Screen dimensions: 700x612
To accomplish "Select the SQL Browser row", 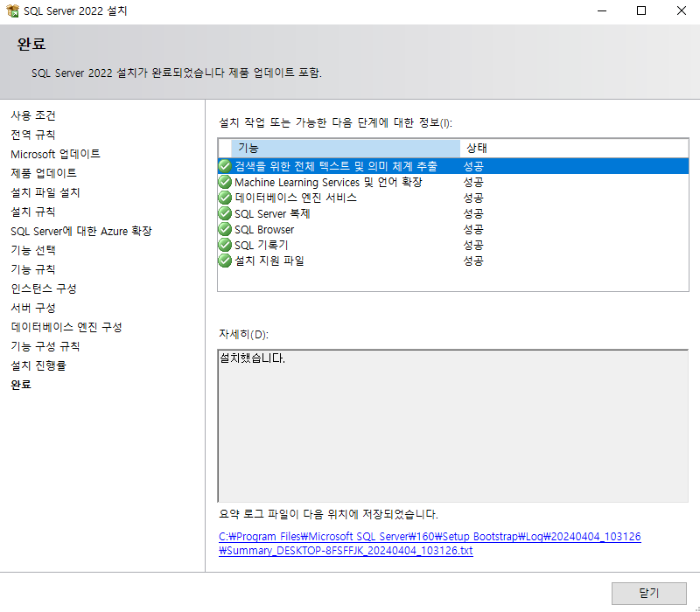I will pos(453,229).
